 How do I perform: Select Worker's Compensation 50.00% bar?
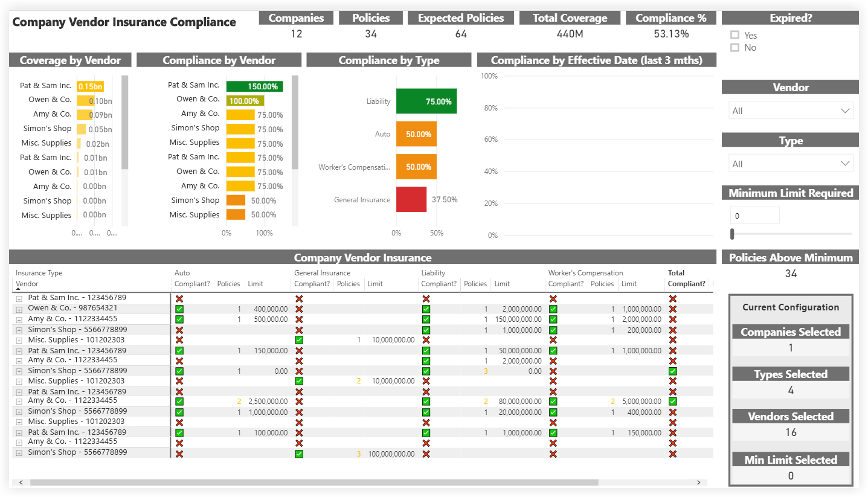pos(416,167)
